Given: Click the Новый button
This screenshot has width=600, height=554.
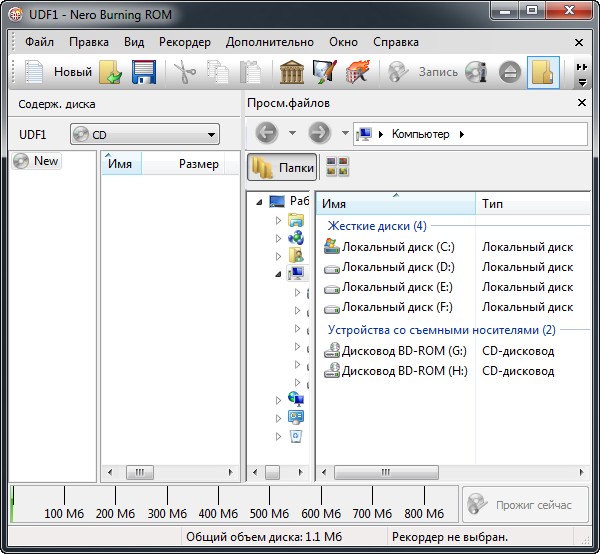Looking at the screenshot, I should (x=60, y=72).
